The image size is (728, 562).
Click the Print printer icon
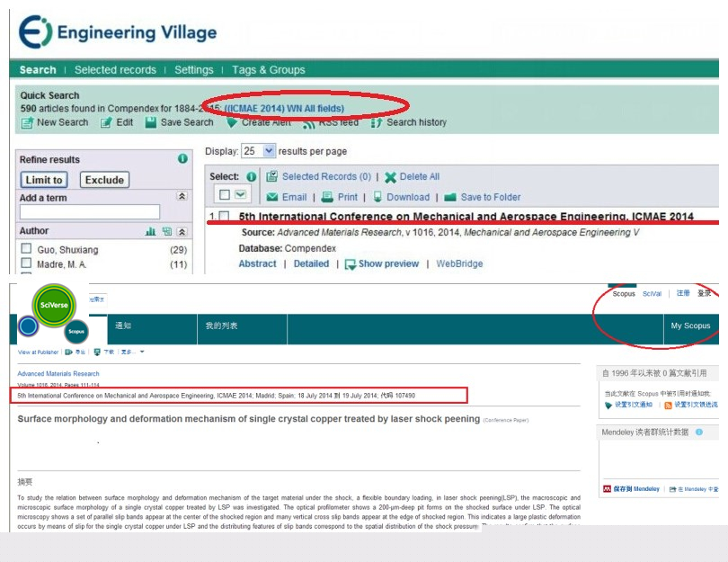pyautogui.click(x=327, y=197)
